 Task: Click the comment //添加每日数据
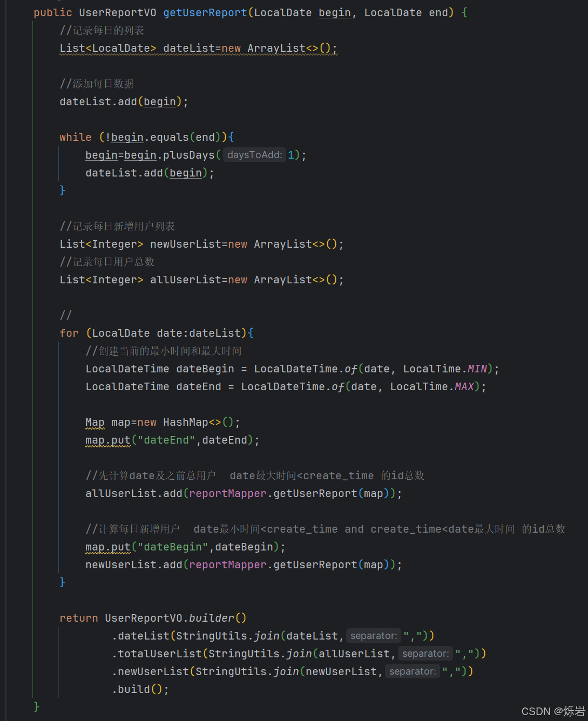tap(97, 84)
